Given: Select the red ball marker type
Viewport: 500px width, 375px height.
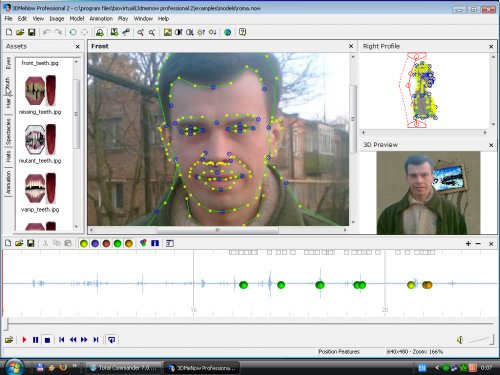Looking at the screenshot, I should click(106, 244).
